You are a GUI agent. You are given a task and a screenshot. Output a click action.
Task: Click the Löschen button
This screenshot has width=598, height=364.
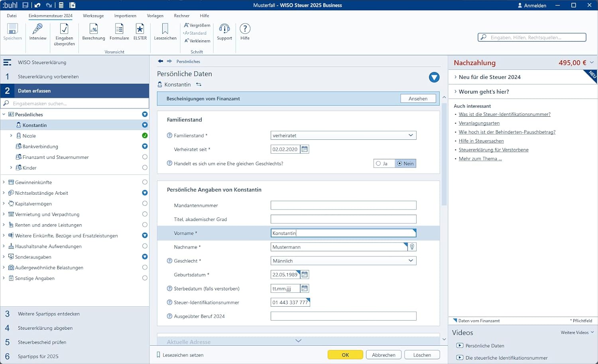coord(422,355)
